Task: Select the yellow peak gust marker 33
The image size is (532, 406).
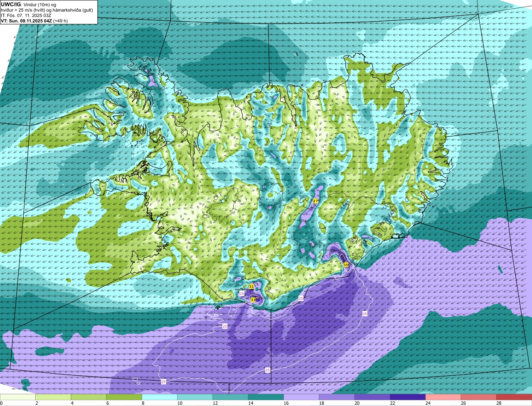Action: [x=253, y=299]
